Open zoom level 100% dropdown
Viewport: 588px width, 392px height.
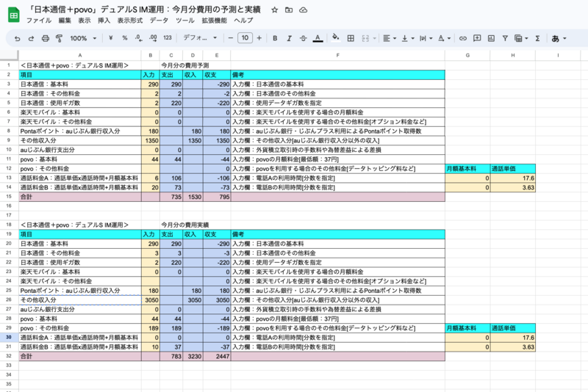(x=83, y=38)
